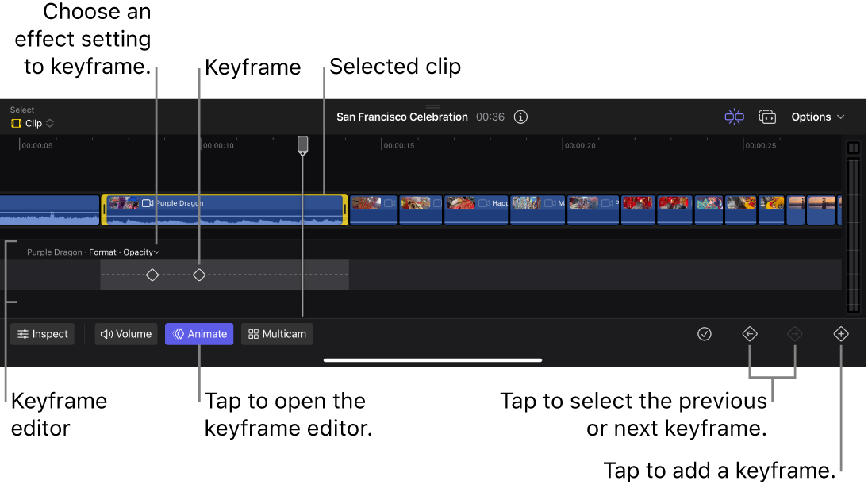Select the first keyframe diamond on the Opacity track
868x492 pixels.
point(152,275)
